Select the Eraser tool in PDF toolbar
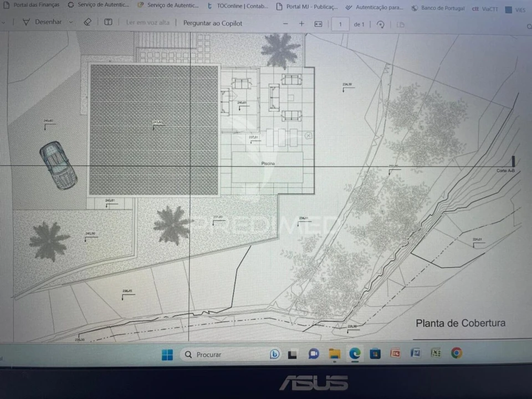Viewport: 532px width, 399px height. coord(87,23)
